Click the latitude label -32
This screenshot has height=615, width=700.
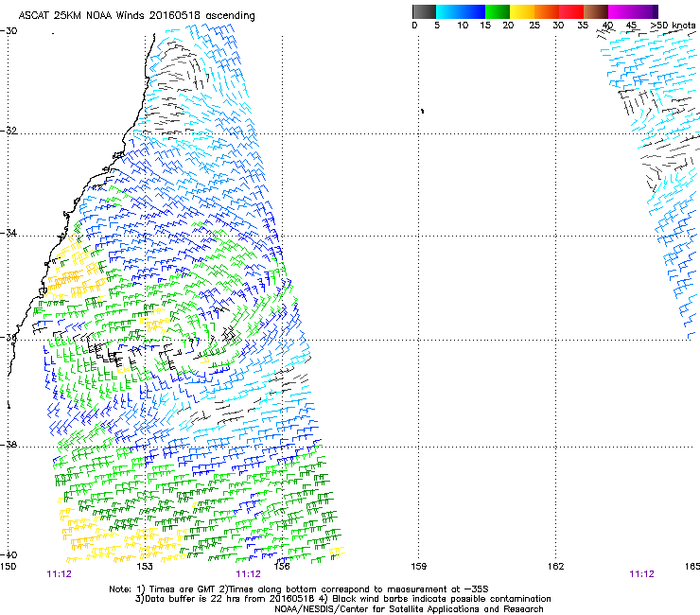coord(9,131)
